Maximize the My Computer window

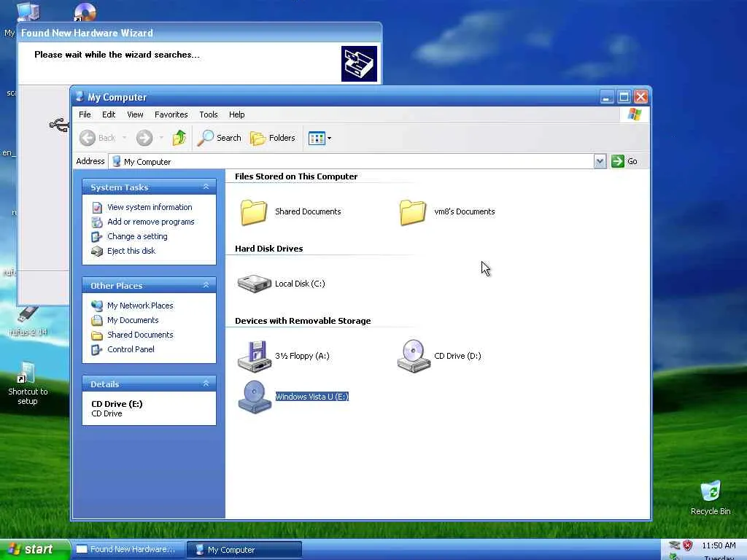click(624, 97)
